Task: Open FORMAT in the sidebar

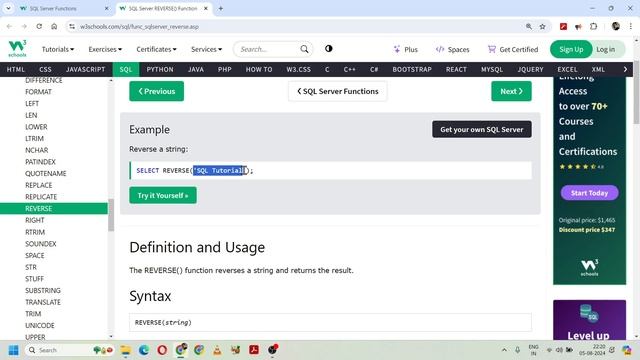Action: [38, 92]
